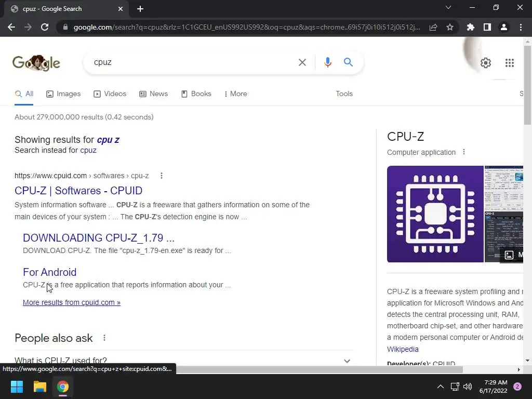Open the Wikipedia link in knowledge panel
The height and width of the screenshot is (399, 532).
coord(403,349)
